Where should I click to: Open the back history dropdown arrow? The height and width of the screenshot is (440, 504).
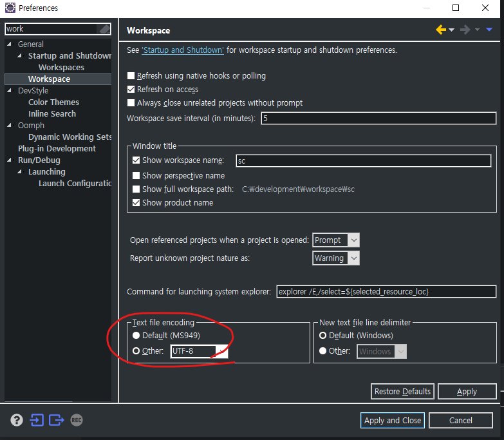[x=451, y=30]
